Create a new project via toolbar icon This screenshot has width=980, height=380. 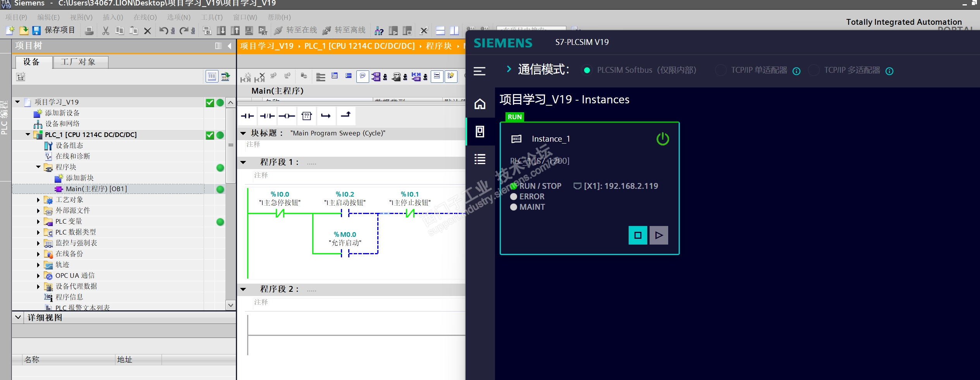coord(10,30)
